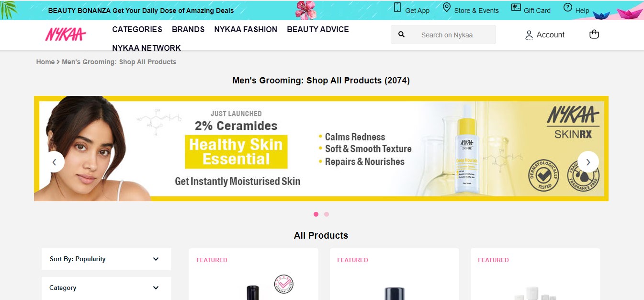Click the Get App phone icon
Image resolution: width=644 pixels, height=300 pixels.
[397, 8]
